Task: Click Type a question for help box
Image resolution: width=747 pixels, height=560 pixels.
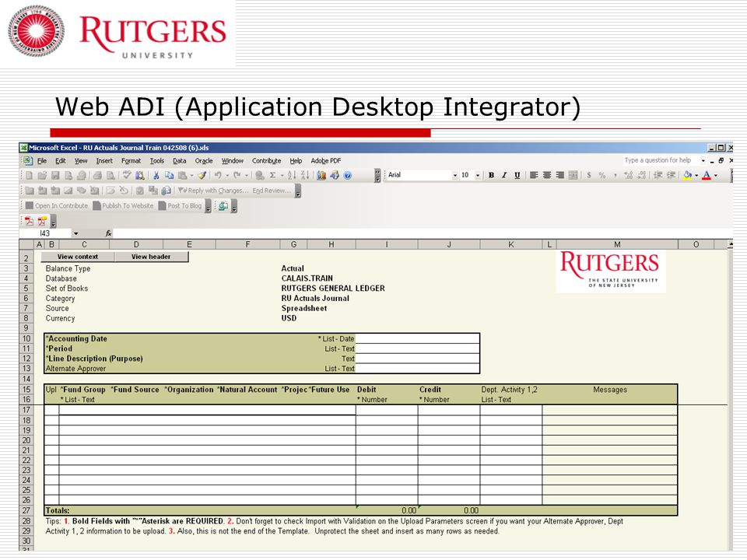Action: pyautogui.click(x=661, y=160)
